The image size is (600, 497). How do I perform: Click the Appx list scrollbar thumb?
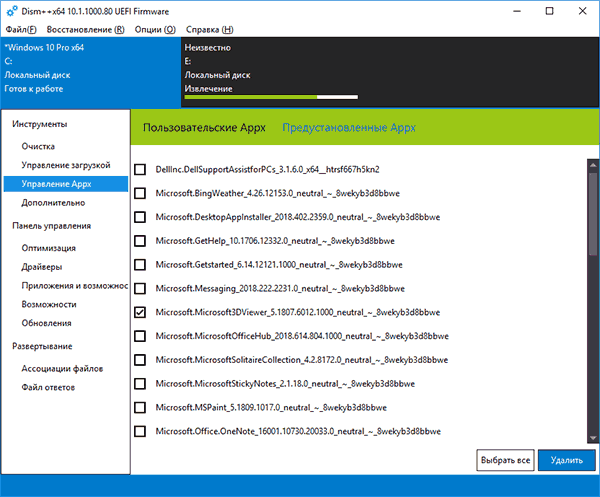(593, 213)
